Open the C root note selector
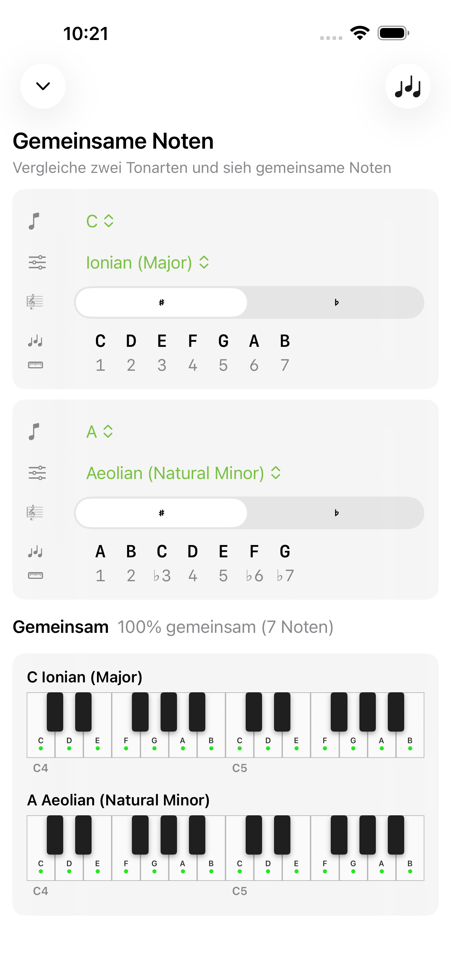Viewport: 451px width, 980px height. click(x=100, y=221)
